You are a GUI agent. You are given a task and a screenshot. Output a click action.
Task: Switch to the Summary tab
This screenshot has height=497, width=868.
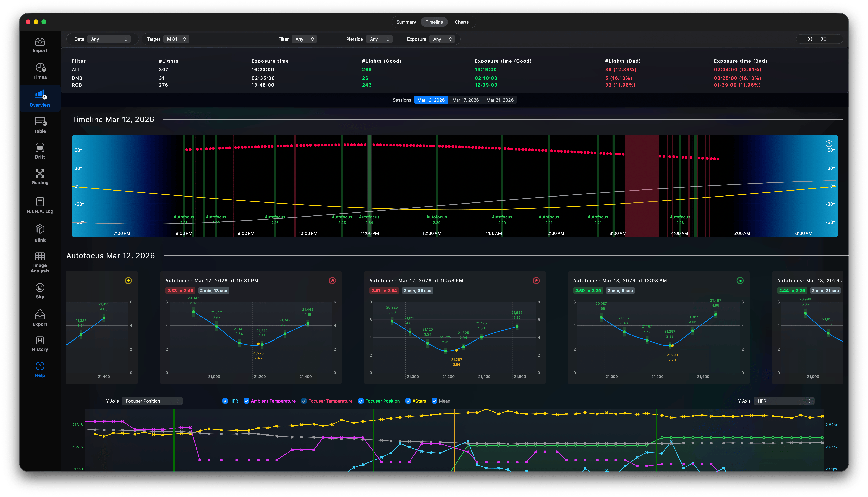406,22
